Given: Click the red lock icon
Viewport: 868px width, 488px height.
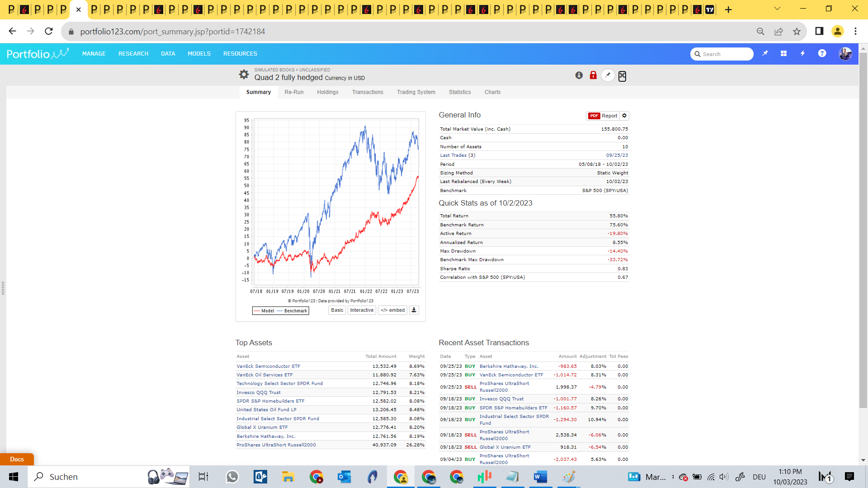Looking at the screenshot, I should click(x=593, y=75).
